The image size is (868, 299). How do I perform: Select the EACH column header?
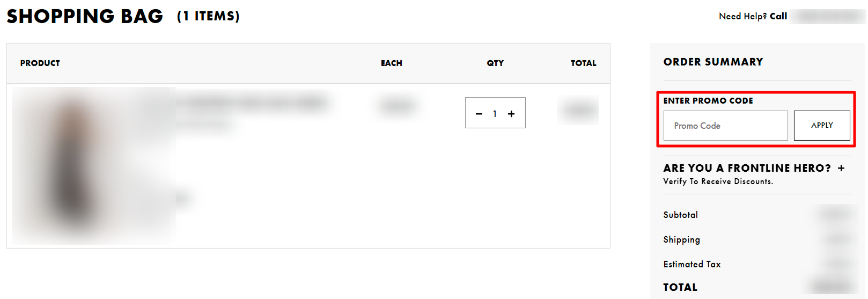click(x=392, y=63)
